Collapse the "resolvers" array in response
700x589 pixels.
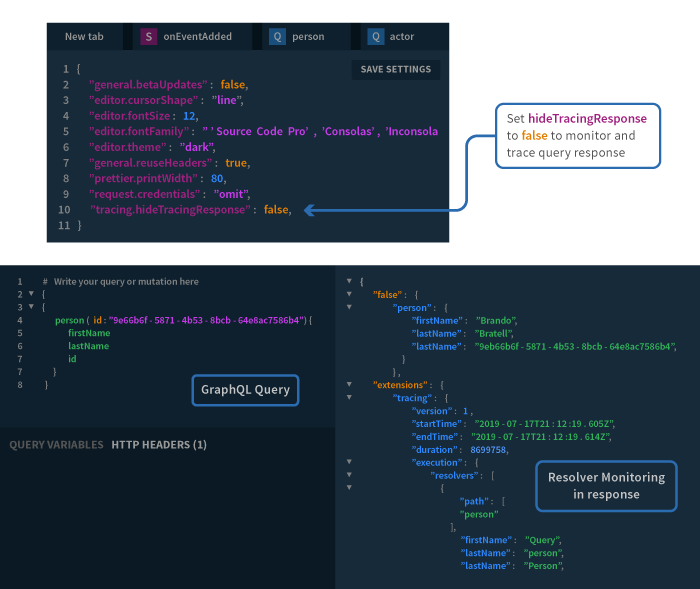click(349, 475)
